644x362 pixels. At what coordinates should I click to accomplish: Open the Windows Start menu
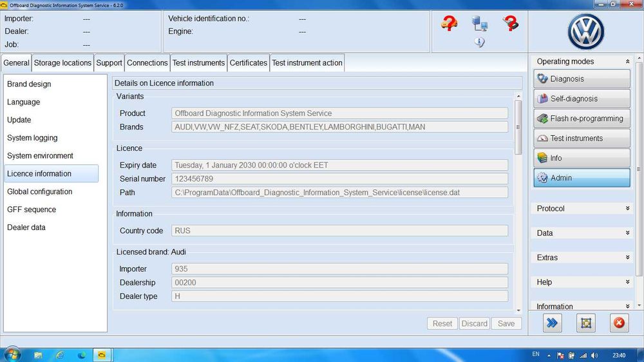coord(12,355)
